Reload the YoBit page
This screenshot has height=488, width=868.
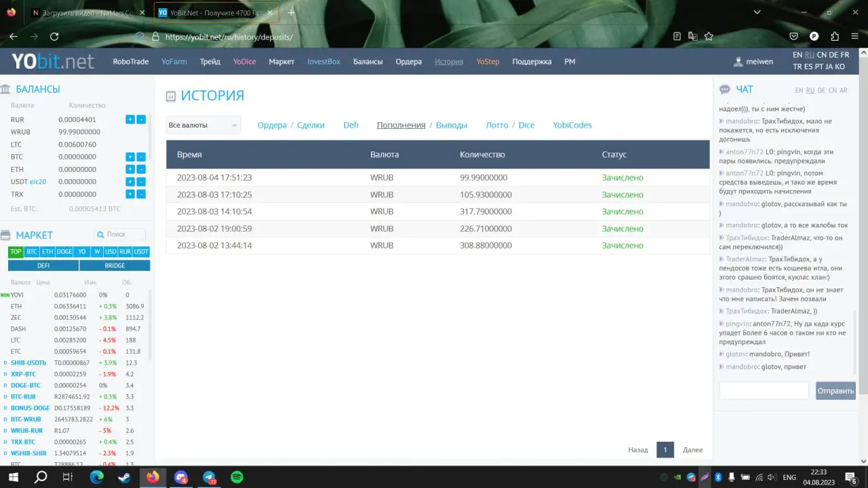54,37
